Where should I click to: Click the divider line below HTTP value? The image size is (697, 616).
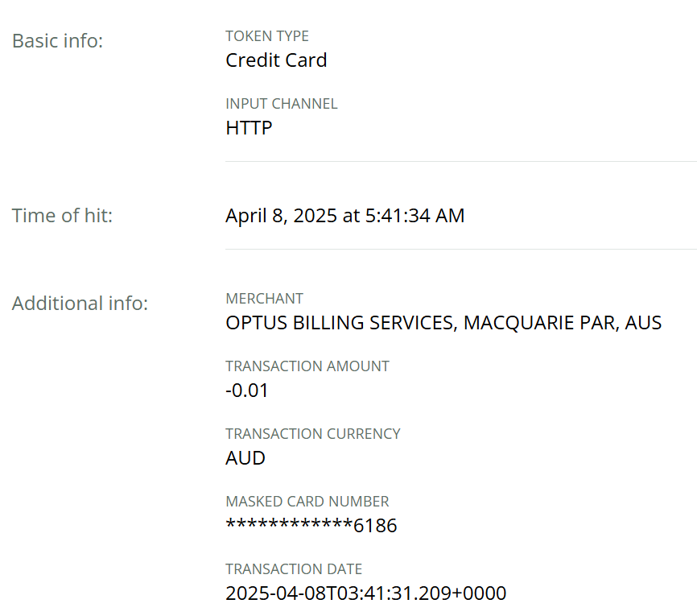tap(460, 162)
